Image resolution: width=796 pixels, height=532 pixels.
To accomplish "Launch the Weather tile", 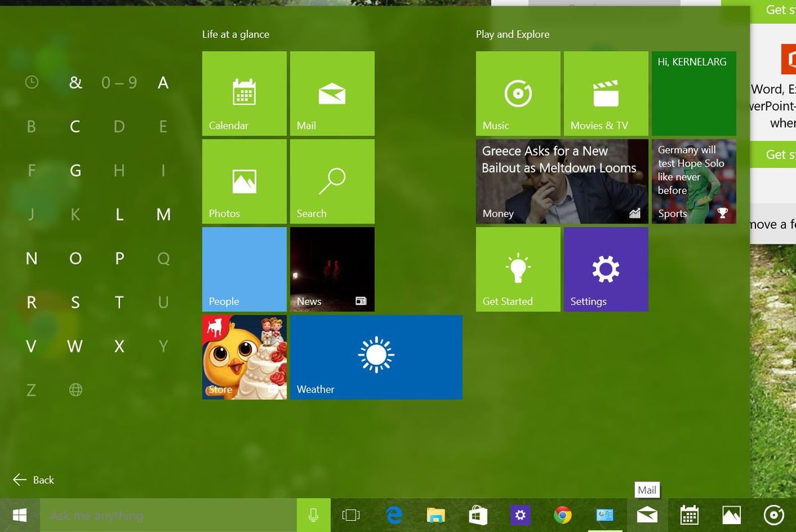I will [x=375, y=357].
